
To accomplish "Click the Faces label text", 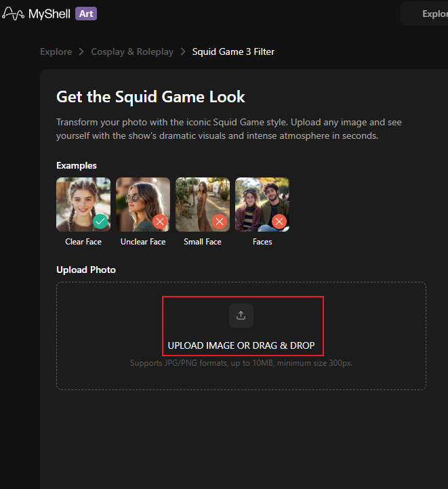I will click(262, 242).
